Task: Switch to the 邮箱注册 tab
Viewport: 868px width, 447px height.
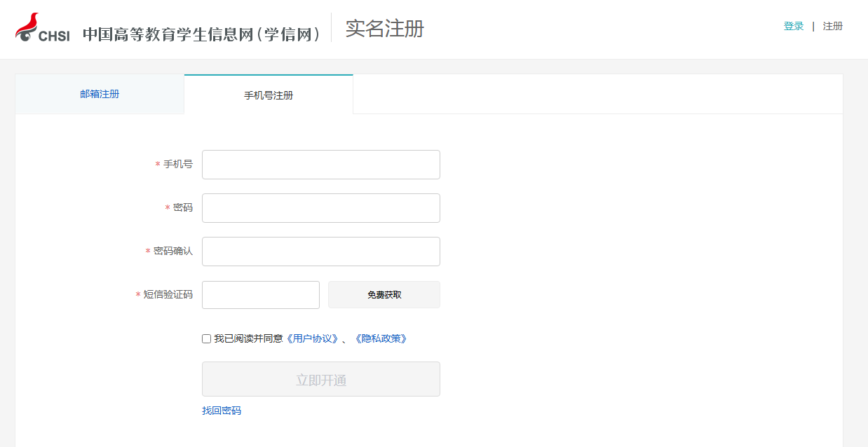Action: pyautogui.click(x=100, y=94)
